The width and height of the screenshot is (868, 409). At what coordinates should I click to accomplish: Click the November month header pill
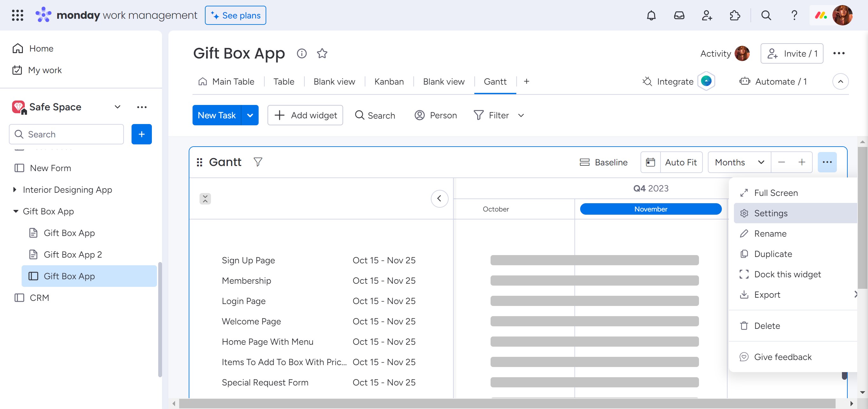(651, 209)
